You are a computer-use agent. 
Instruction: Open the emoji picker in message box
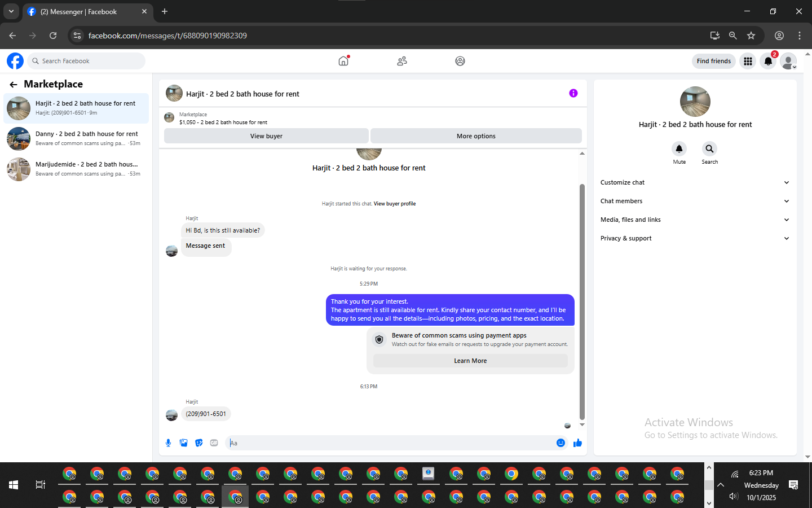pyautogui.click(x=561, y=443)
